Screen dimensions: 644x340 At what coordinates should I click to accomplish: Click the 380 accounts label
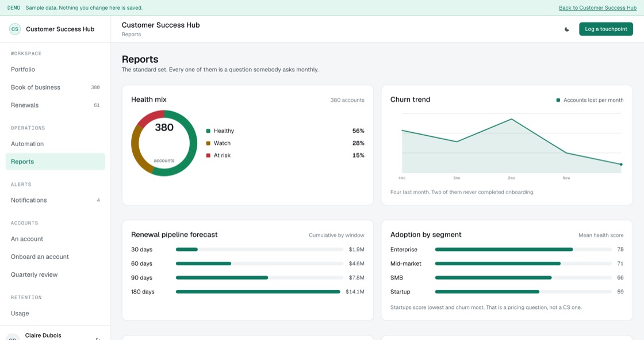(347, 100)
